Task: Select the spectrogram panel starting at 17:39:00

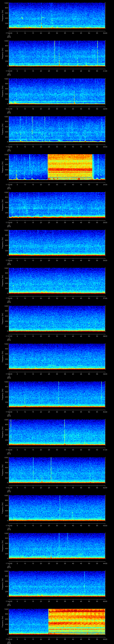Action: (x=57, y=394)
